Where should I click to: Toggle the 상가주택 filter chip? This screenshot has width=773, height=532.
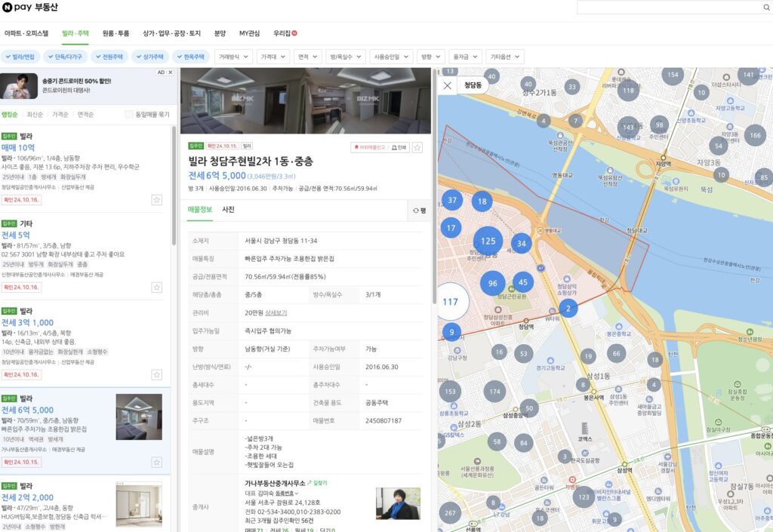pos(150,57)
